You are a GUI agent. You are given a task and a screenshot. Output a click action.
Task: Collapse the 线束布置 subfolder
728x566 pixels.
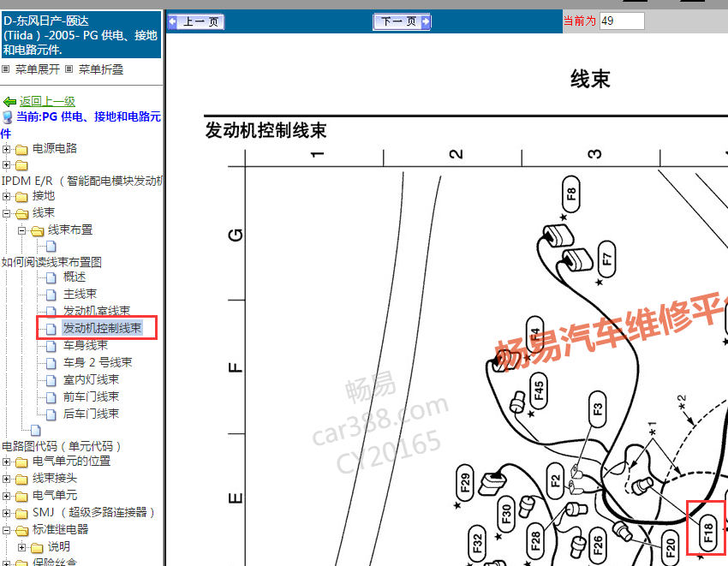tap(21, 230)
